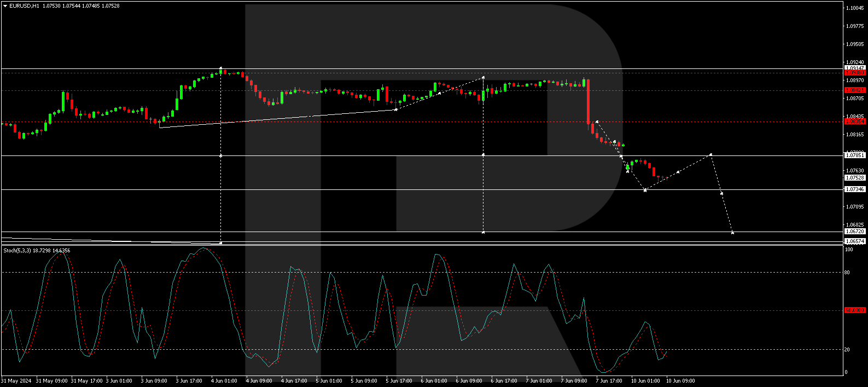Click the 1.07630 price axis value
Image resolution: width=868 pixels, height=387 pixels.
click(x=855, y=171)
